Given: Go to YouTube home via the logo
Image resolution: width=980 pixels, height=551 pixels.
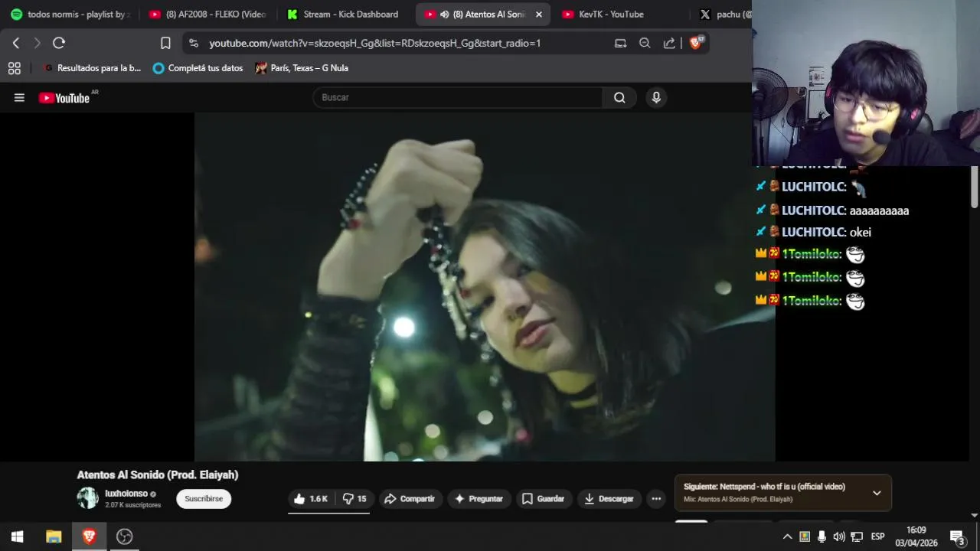Looking at the screenshot, I should coord(64,98).
